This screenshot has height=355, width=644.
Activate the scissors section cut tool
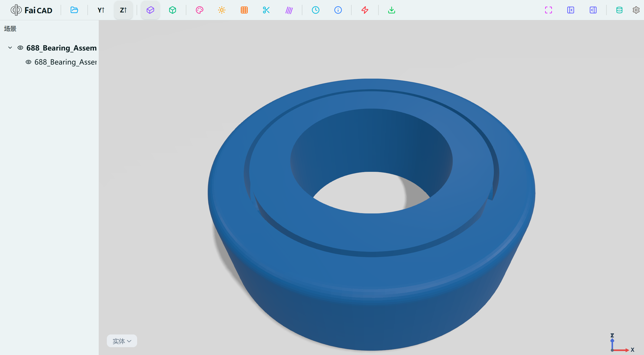(266, 10)
